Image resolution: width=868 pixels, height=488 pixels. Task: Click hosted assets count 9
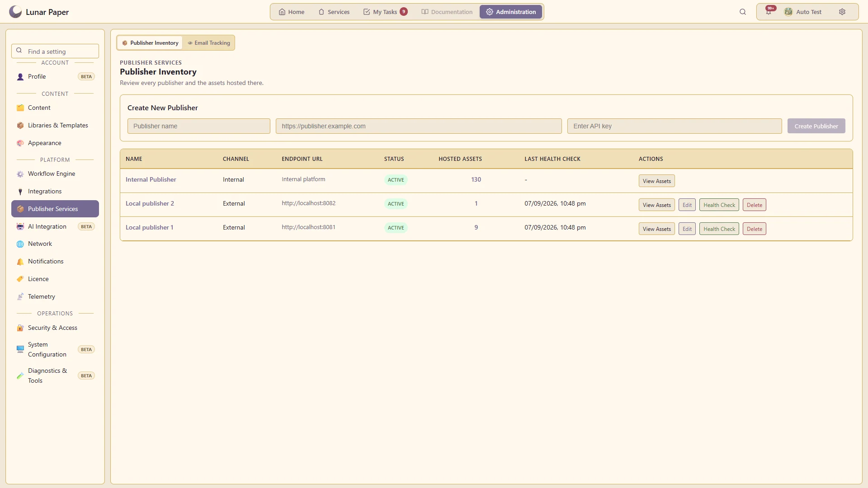[476, 228]
